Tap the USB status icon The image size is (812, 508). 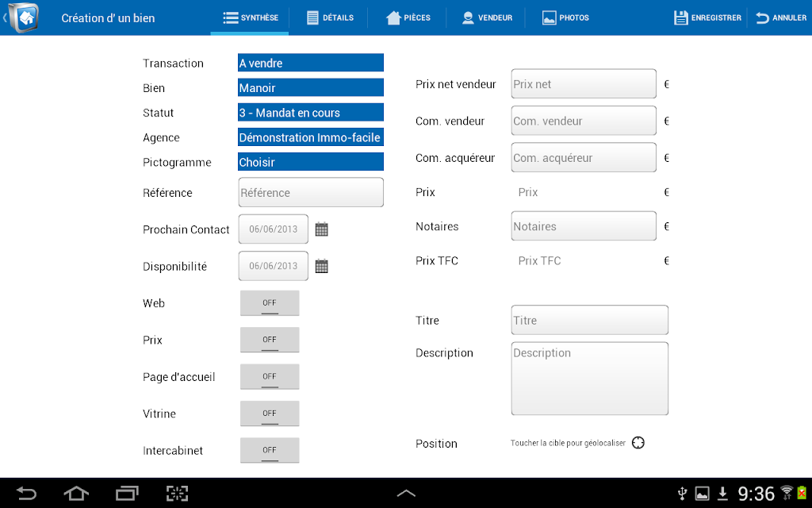(683, 493)
